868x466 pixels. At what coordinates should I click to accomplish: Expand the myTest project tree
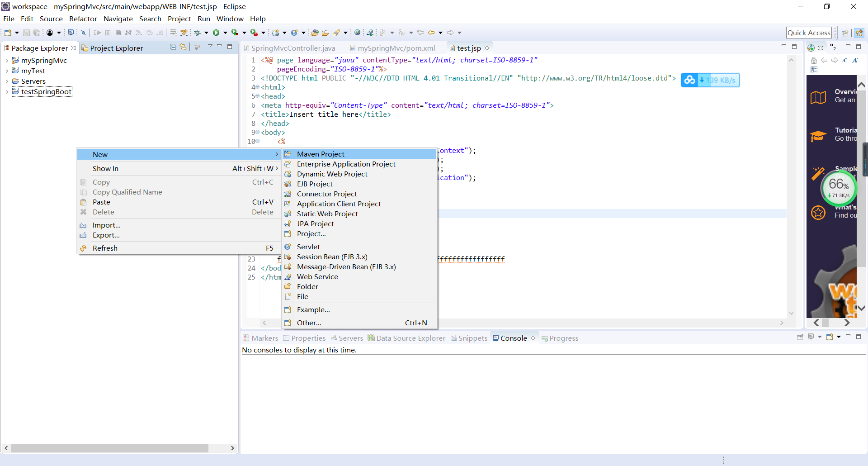pos(6,71)
